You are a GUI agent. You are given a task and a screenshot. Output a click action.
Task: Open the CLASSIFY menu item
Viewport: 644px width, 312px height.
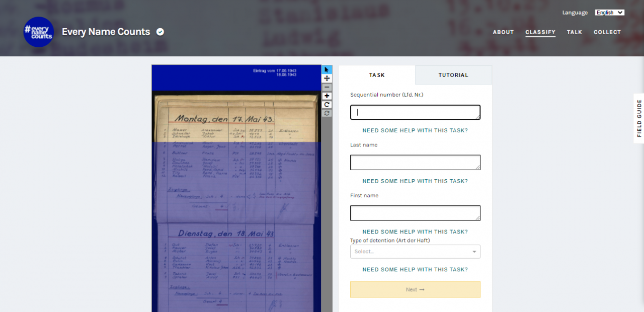pyautogui.click(x=540, y=32)
